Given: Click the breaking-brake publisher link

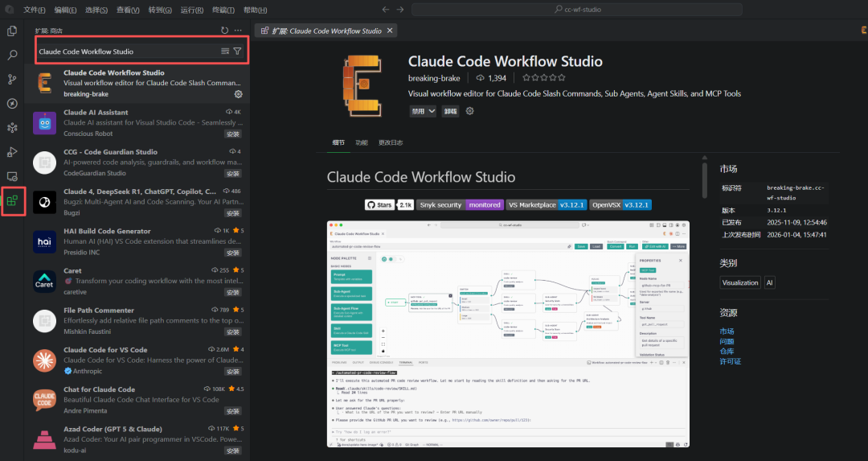Looking at the screenshot, I should tap(434, 78).
